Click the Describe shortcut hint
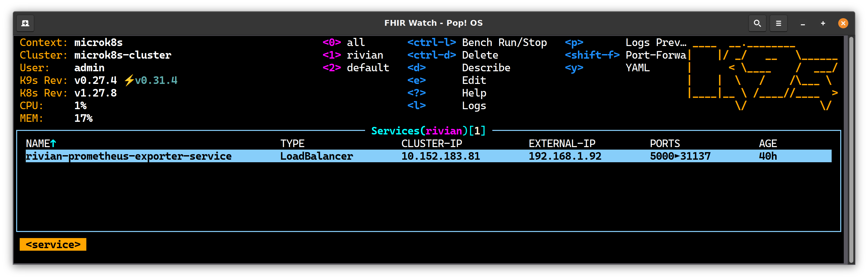This screenshot has height=279, width=868. (486, 68)
